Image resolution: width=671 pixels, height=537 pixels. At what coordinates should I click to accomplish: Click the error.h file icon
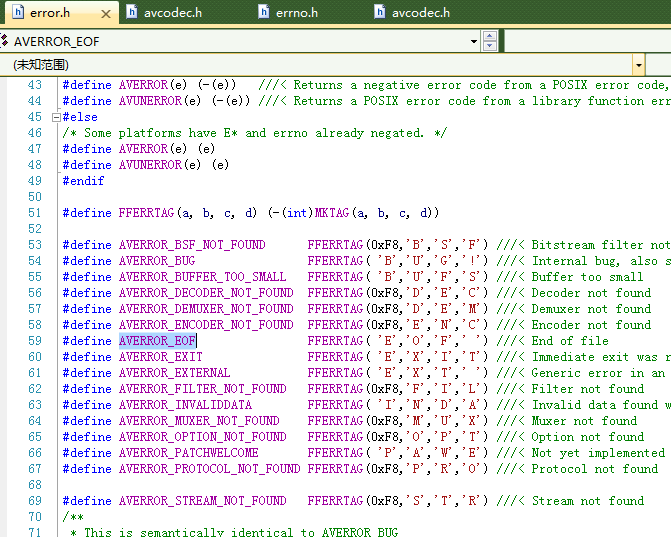pyautogui.click(x=18, y=12)
